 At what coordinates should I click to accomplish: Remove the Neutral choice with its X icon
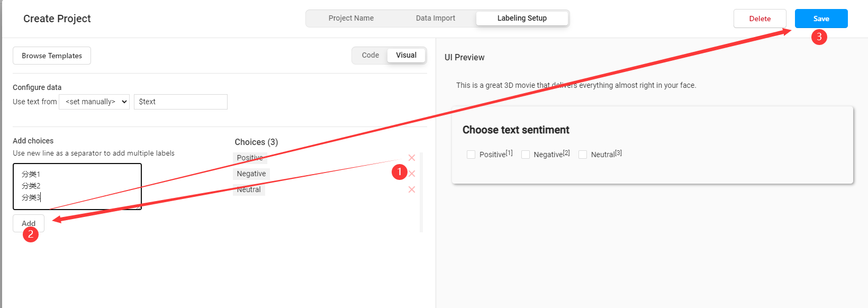click(412, 189)
